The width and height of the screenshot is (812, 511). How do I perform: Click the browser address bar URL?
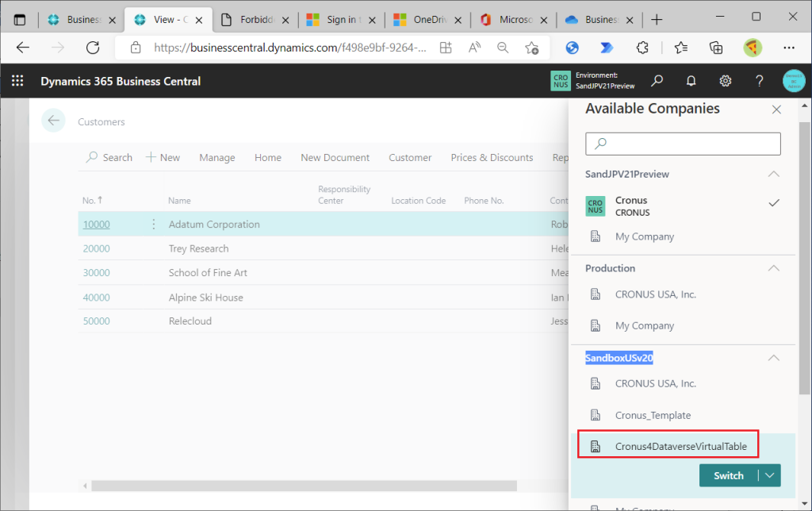tap(290, 48)
